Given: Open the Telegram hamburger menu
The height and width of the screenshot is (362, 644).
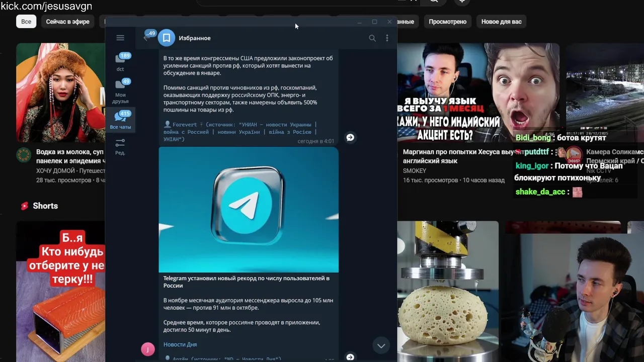Looking at the screenshot, I should 120,38.
